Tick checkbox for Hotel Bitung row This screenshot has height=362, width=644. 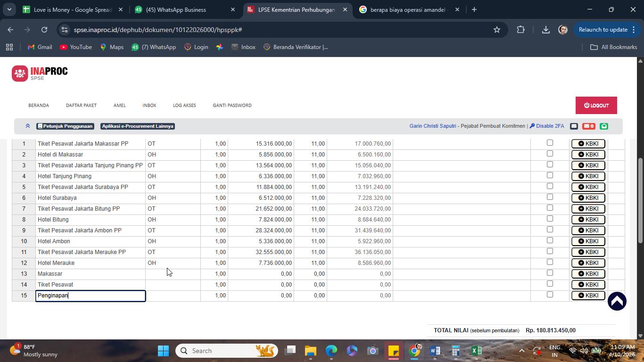tap(550, 219)
